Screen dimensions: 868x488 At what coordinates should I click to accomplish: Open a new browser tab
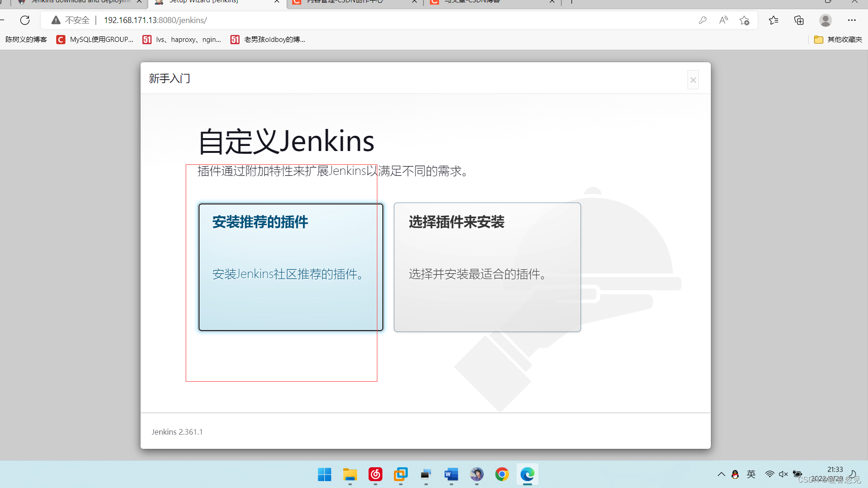coord(572,2)
